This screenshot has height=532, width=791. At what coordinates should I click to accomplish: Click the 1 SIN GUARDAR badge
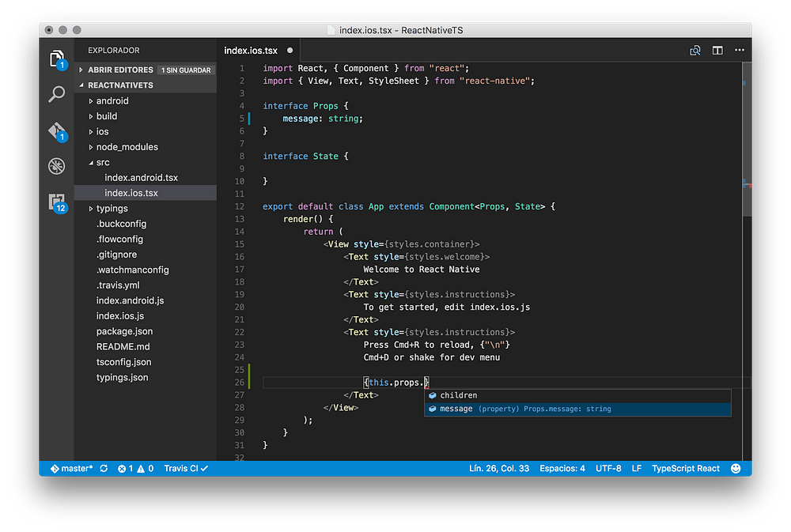pos(186,70)
